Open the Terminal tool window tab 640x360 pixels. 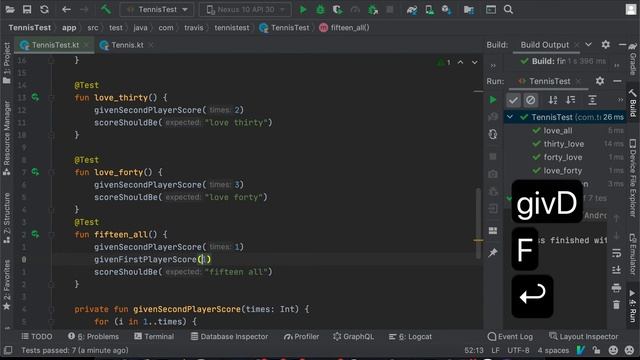click(154, 336)
